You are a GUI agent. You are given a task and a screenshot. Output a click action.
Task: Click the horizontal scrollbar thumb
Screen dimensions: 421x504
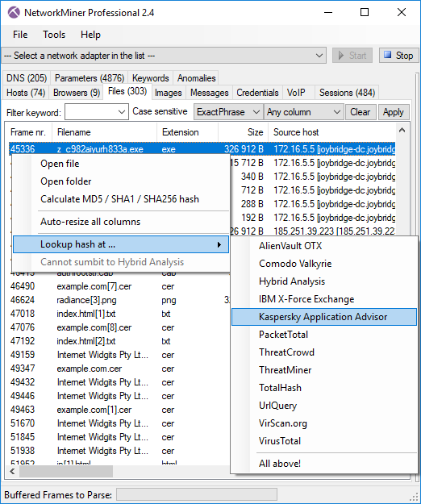66,472
